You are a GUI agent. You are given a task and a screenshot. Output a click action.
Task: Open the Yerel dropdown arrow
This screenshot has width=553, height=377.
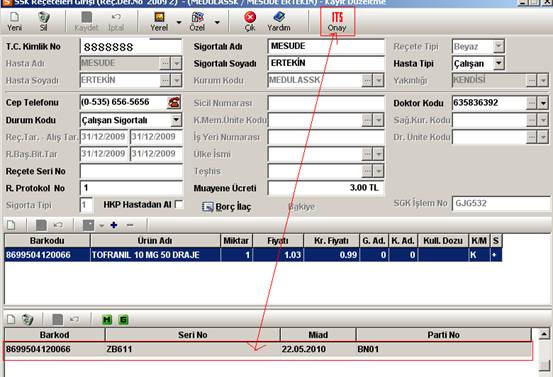click(179, 22)
